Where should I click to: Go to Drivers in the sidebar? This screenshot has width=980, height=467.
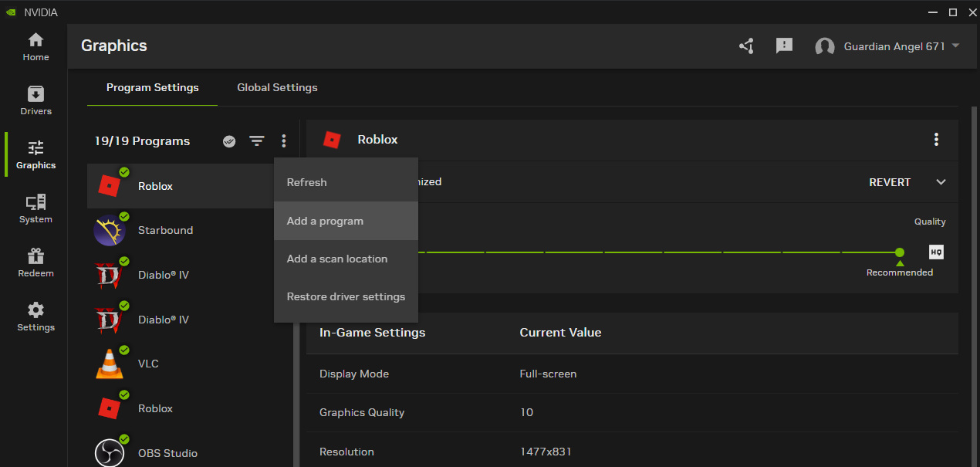35,100
